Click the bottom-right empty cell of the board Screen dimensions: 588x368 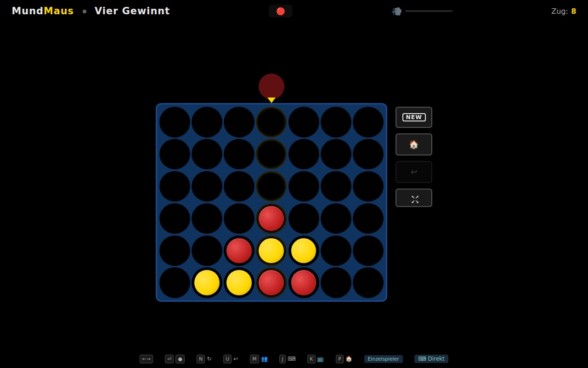[x=368, y=283]
